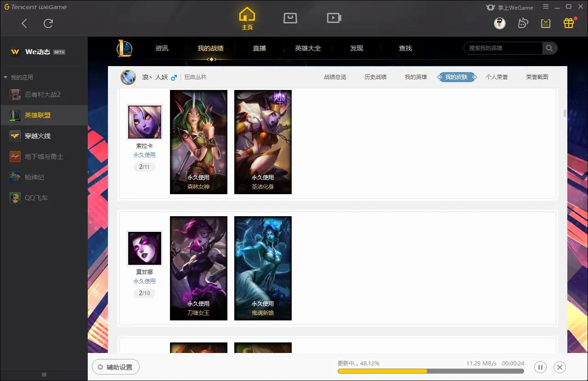
Task: Click the search magnifier button
Action: coord(549,48)
